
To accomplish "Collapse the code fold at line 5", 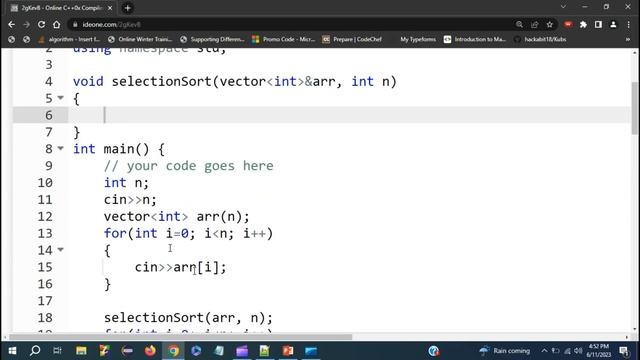I will click(x=60, y=98).
